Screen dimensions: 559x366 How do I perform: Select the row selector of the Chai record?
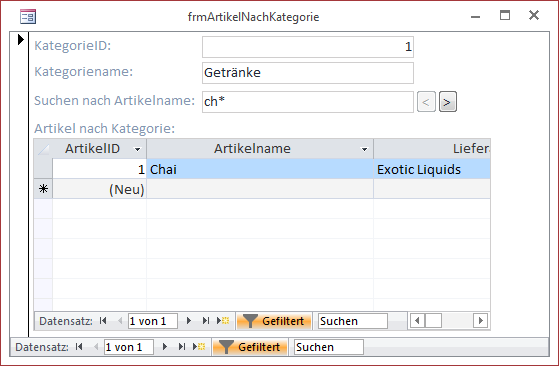coord(43,169)
